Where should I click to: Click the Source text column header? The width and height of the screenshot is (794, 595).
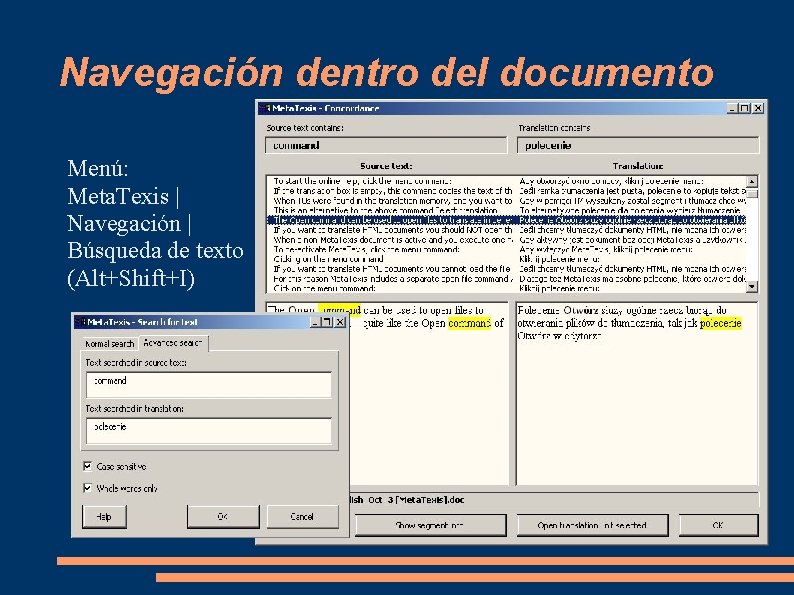[x=386, y=166]
